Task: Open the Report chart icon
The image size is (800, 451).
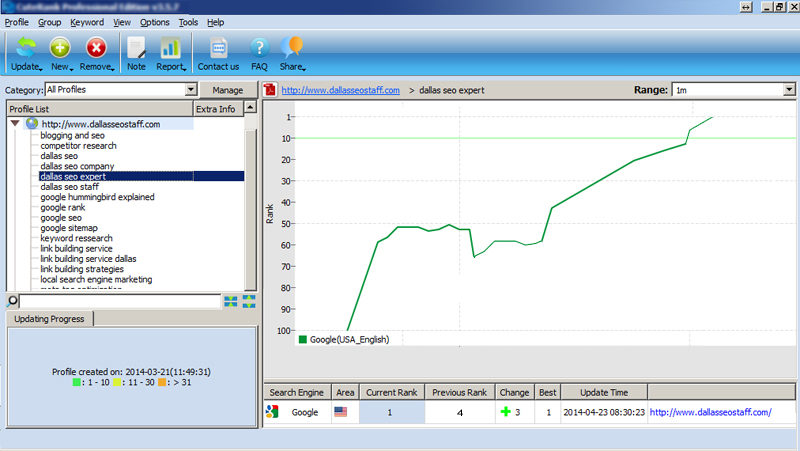Action: click(170, 48)
